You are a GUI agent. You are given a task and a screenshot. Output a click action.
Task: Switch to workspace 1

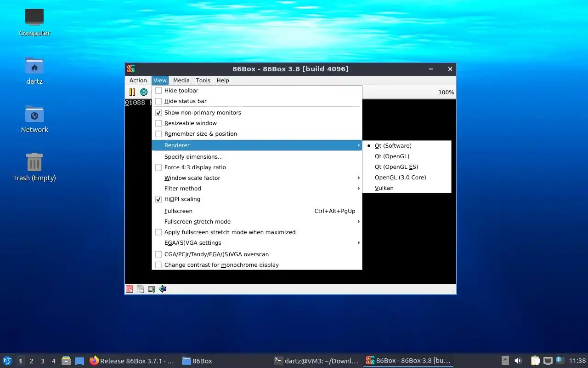click(x=20, y=361)
